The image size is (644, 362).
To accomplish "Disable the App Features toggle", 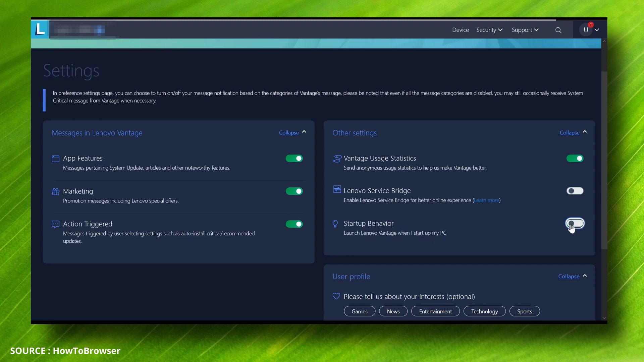I will point(294,159).
